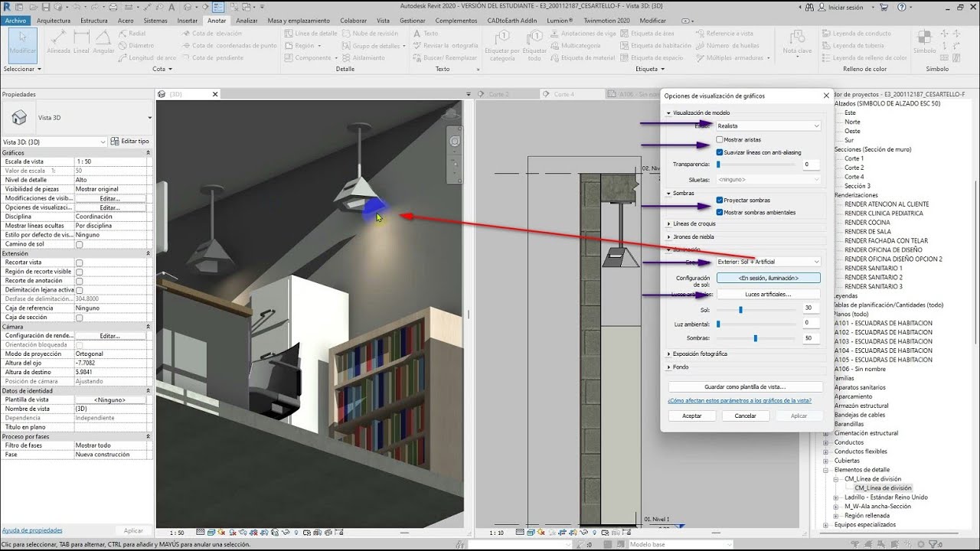Uncheck Proyectar sombras option

[x=720, y=201]
